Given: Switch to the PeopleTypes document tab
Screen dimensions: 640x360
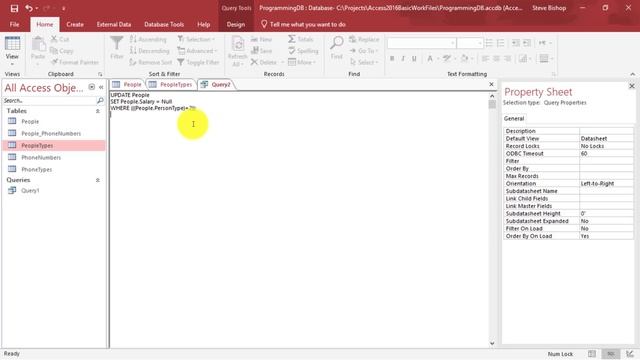Looking at the screenshot, I should coord(171,84).
